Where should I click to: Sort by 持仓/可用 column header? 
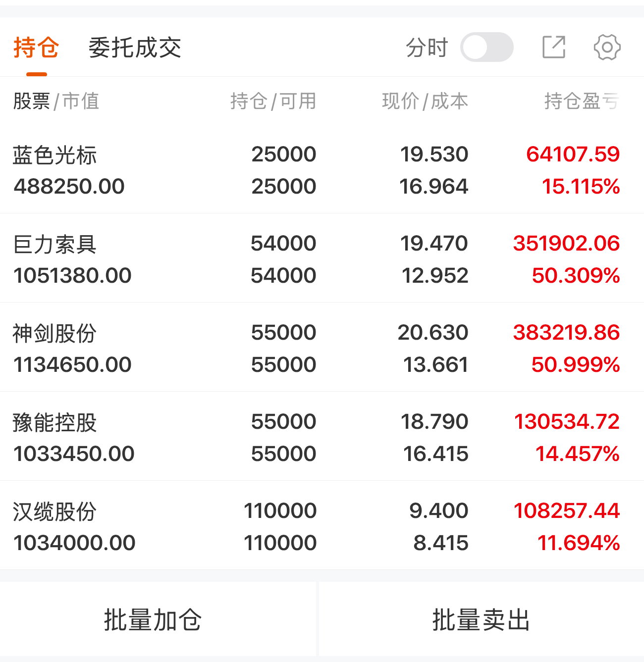point(273,101)
